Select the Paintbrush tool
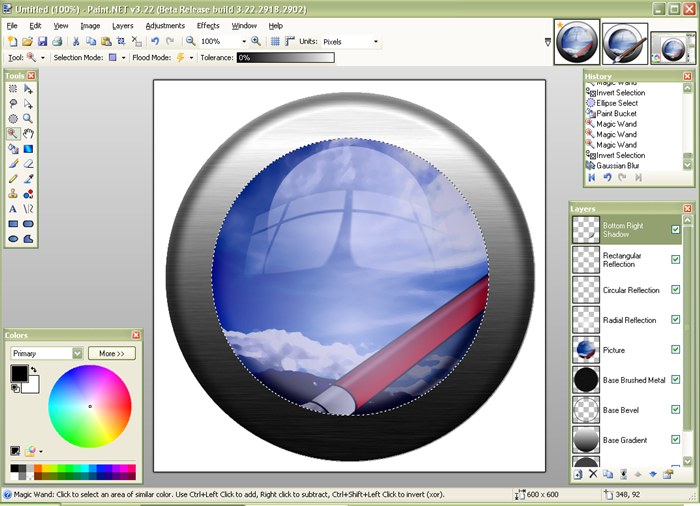 point(13,164)
